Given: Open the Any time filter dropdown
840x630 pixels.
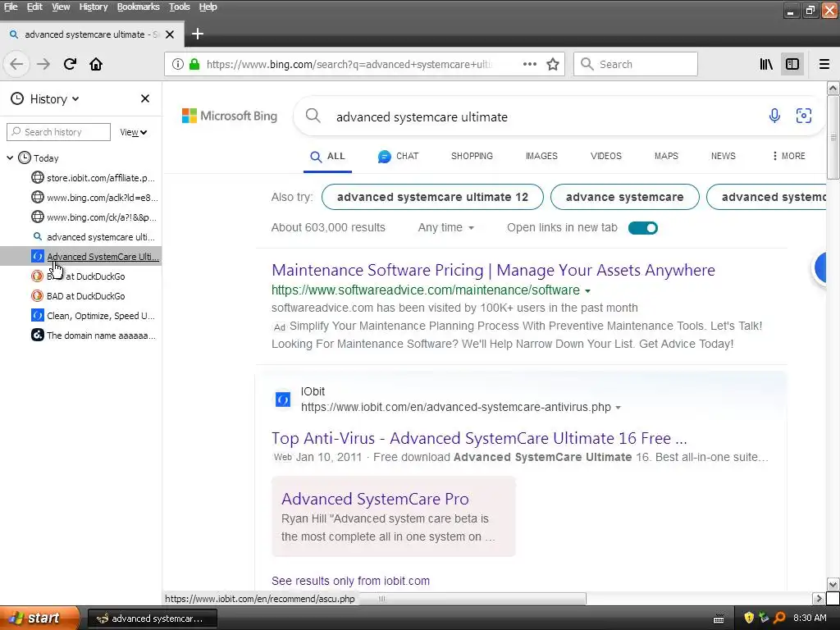Looking at the screenshot, I should (x=445, y=228).
